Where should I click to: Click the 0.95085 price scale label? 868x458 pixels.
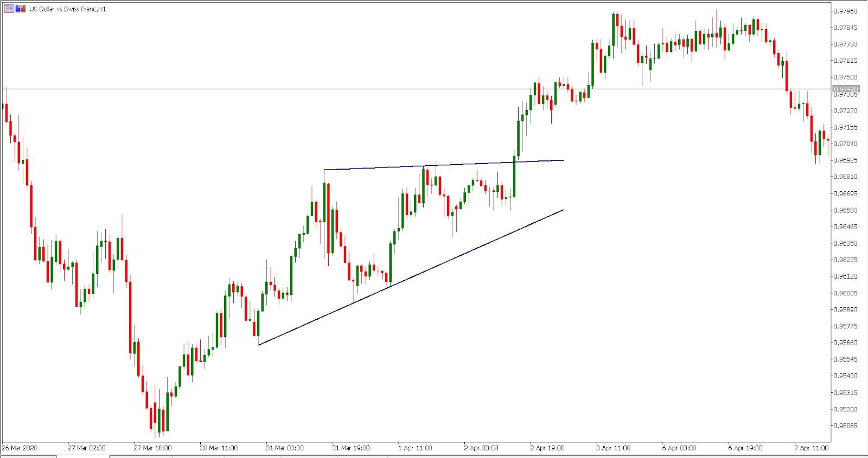click(846, 425)
